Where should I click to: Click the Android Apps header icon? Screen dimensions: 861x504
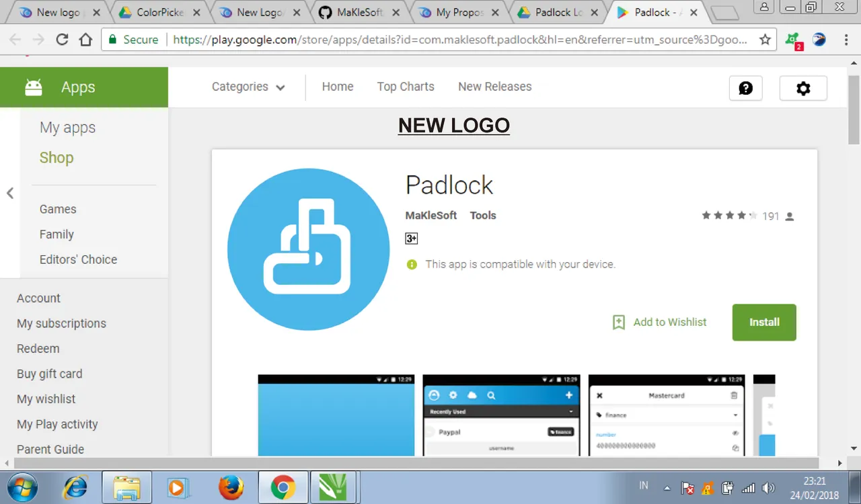pos(34,87)
